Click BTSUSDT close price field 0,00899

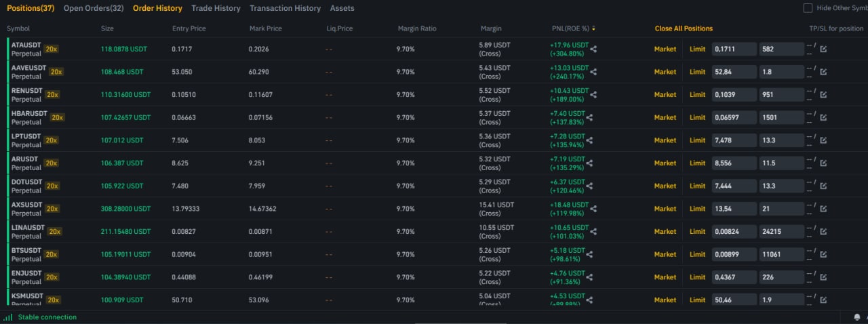point(734,254)
